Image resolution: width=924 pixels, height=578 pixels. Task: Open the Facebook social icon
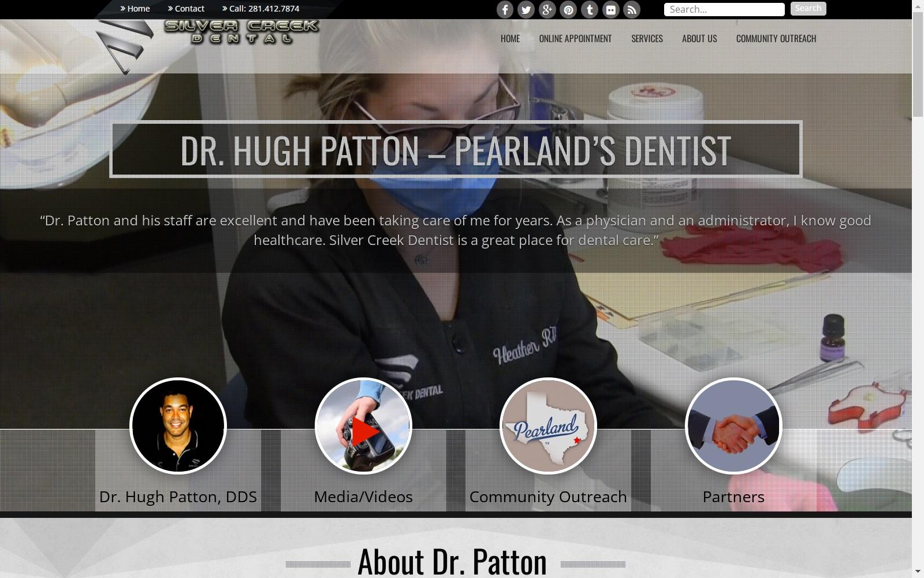pos(505,9)
